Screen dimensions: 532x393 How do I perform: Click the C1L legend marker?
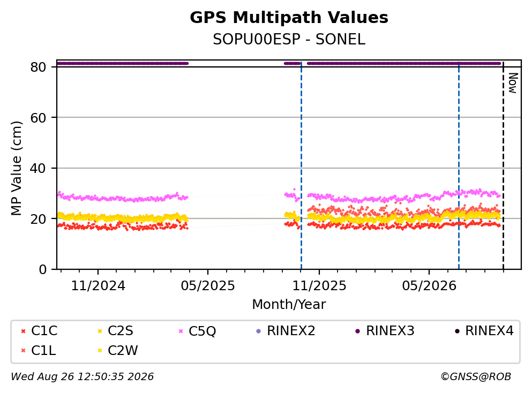(x=23, y=351)
